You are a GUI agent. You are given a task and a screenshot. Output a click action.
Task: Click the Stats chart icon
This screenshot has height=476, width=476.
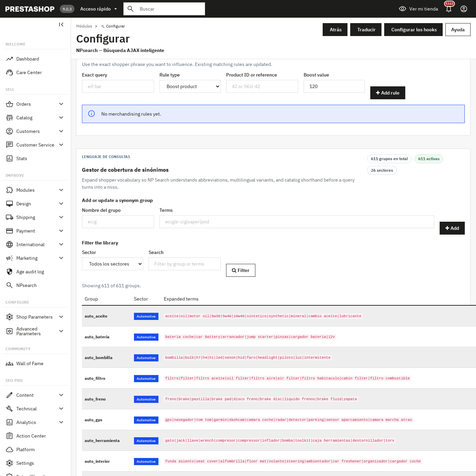[x=10, y=158]
